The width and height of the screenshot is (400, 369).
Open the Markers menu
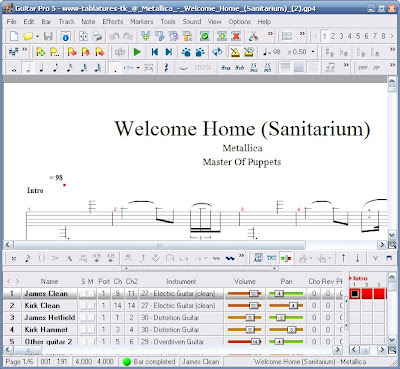[142, 22]
